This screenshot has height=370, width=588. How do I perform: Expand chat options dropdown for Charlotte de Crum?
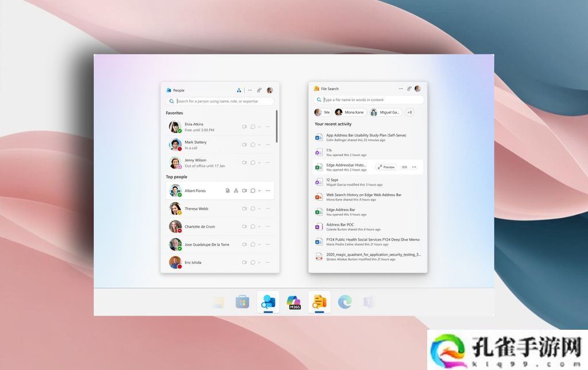click(259, 226)
